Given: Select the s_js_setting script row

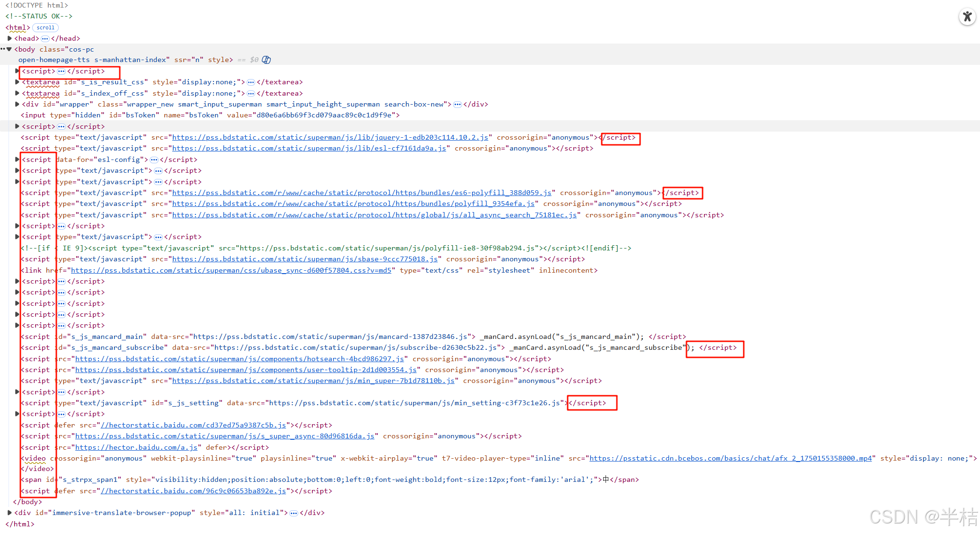Looking at the screenshot, I should tap(313, 403).
